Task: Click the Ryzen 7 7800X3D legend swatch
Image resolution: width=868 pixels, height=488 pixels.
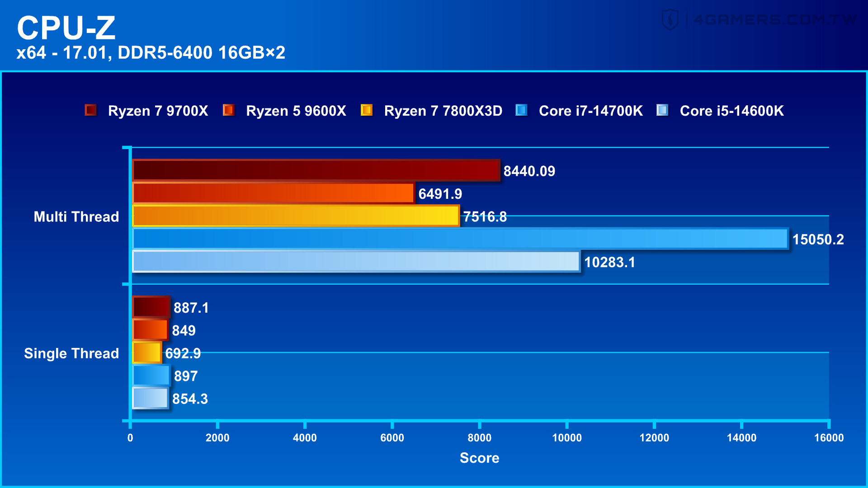Action: (x=367, y=110)
